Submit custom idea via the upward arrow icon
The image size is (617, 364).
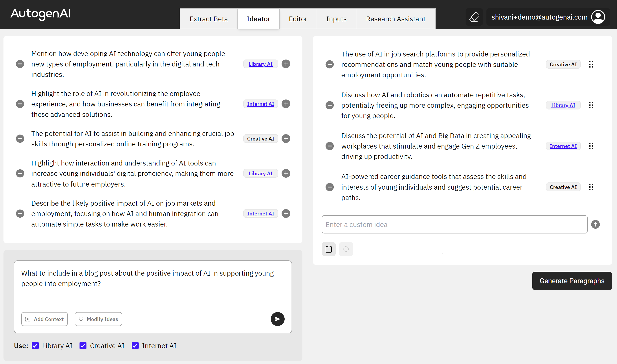(x=595, y=224)
